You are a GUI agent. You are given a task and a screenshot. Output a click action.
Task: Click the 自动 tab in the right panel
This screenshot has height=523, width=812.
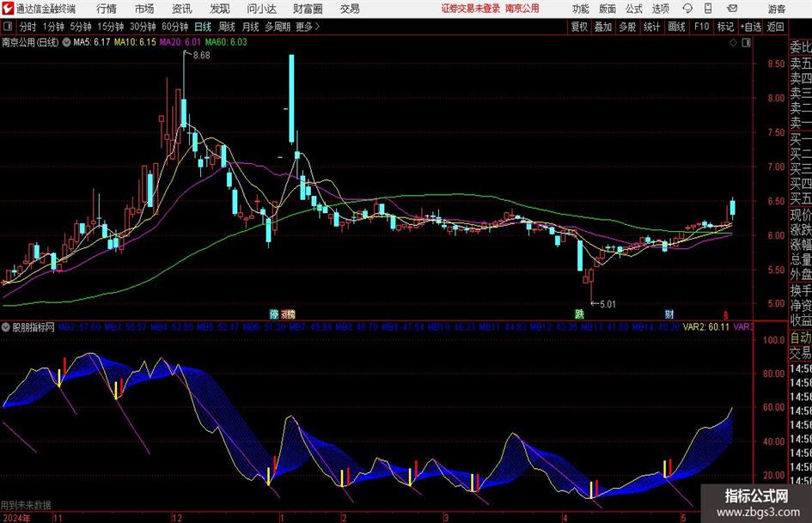801,338
